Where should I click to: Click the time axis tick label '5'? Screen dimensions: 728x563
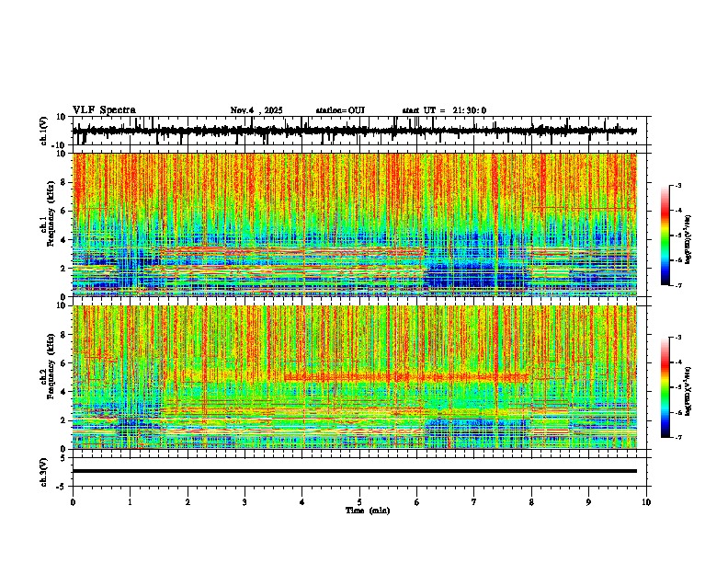tap(359, 502)
